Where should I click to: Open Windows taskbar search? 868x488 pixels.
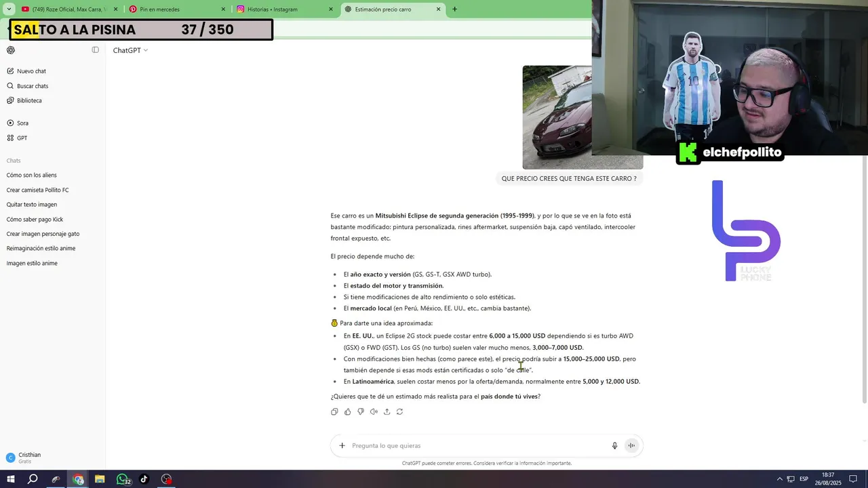(x=33, y=479)
